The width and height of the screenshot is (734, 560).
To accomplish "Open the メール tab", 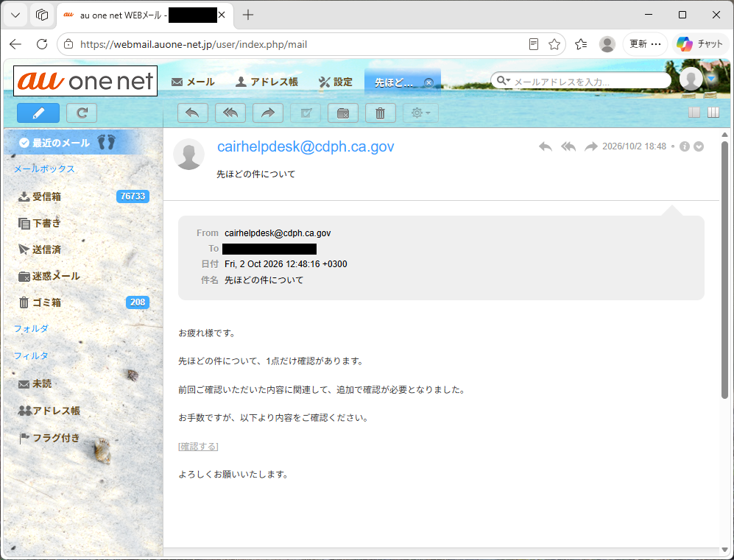I will click(193, 82).
